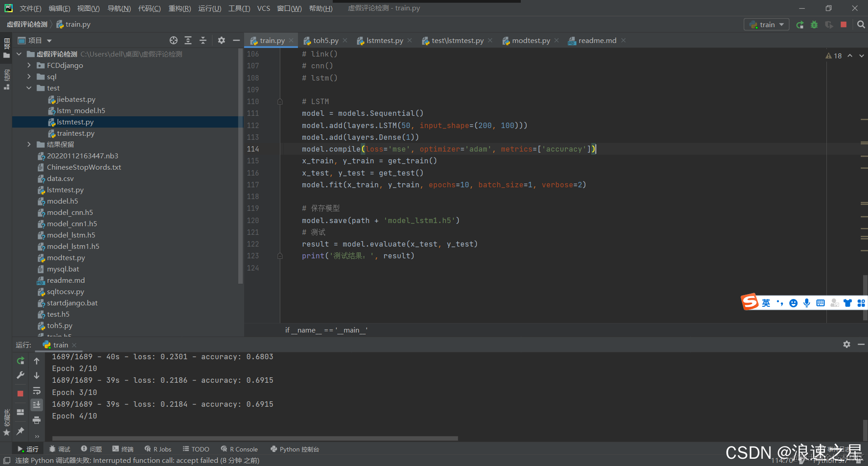
Task: Open the 文件(F) menu
Action: tap(30, 9)
